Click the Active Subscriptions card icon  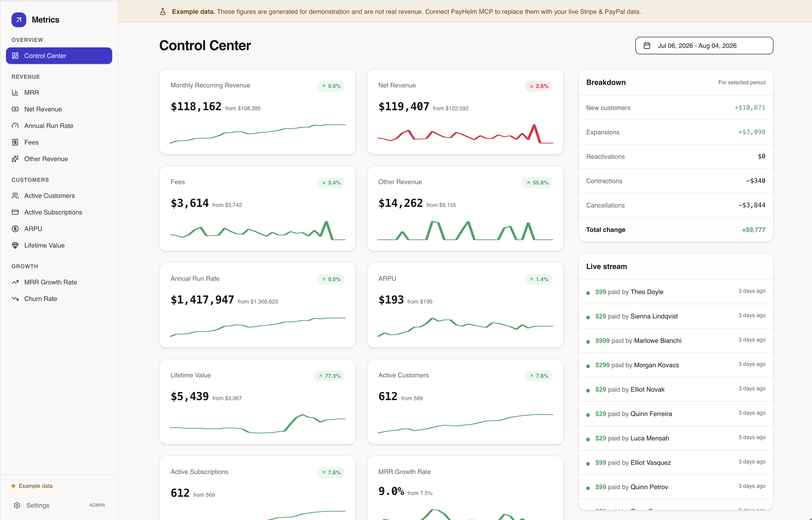[x=15, y=212]
